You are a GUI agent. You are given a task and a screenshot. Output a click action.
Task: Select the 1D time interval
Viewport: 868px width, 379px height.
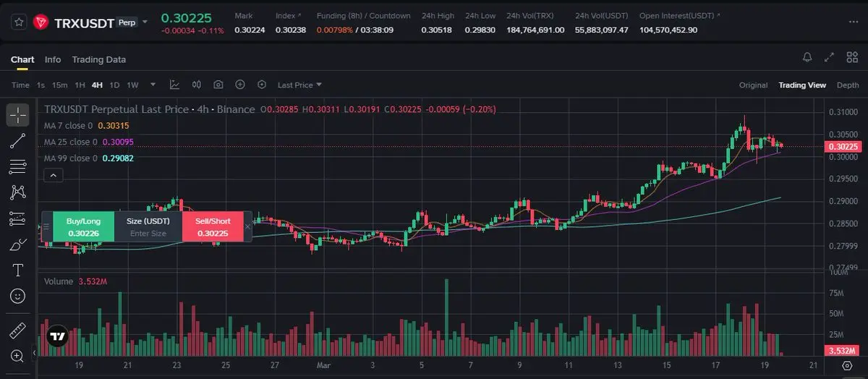pyautogui.click(x=114, y=85)
